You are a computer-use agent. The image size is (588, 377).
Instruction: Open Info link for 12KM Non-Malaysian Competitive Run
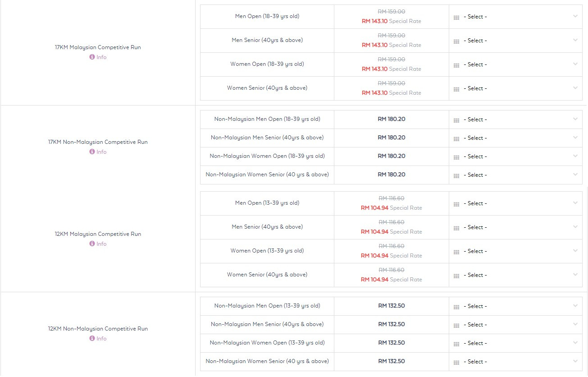tap(101, 339)
